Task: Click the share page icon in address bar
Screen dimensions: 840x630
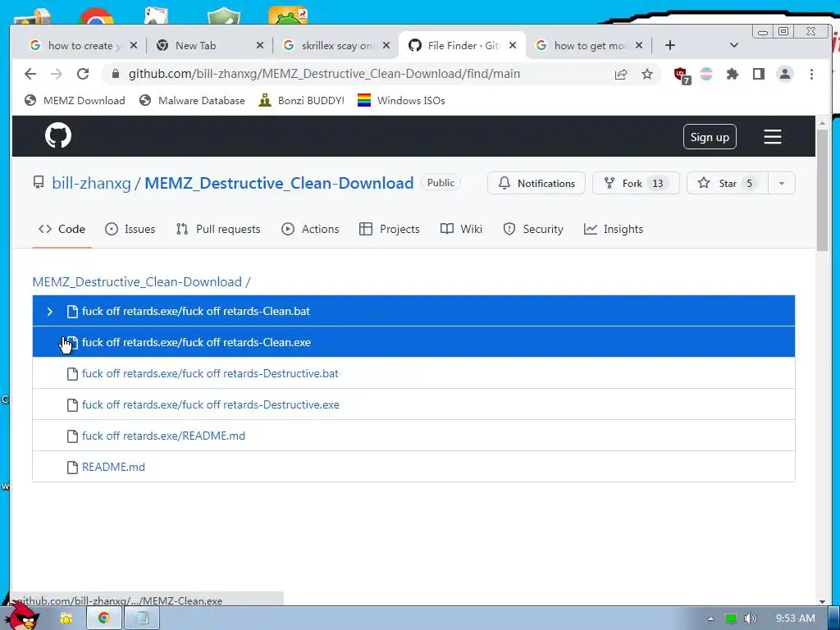Action: [621, 74]
